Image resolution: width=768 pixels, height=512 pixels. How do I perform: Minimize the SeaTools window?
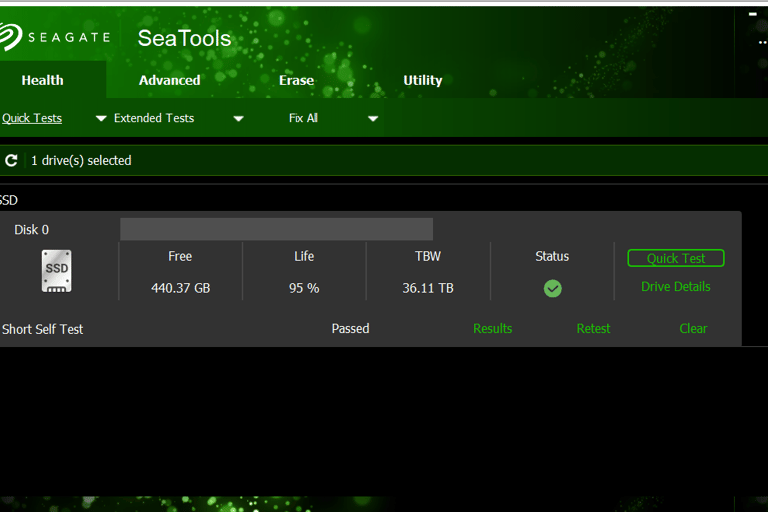click(x=753, y=14)
